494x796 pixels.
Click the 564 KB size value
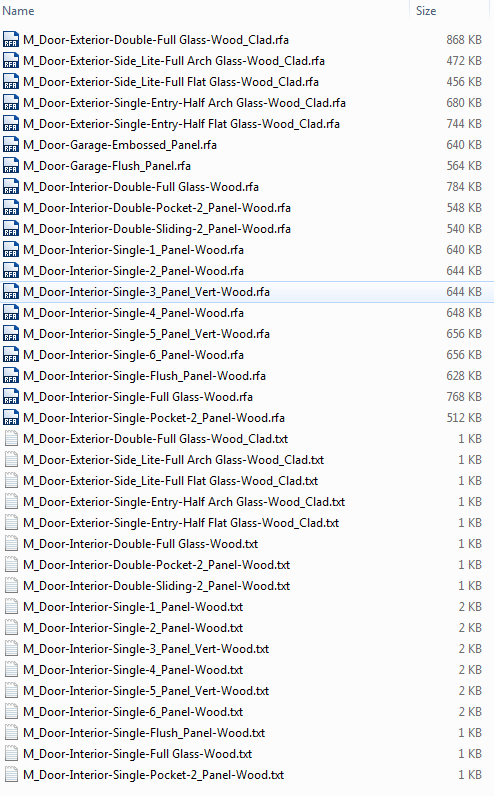464,166
